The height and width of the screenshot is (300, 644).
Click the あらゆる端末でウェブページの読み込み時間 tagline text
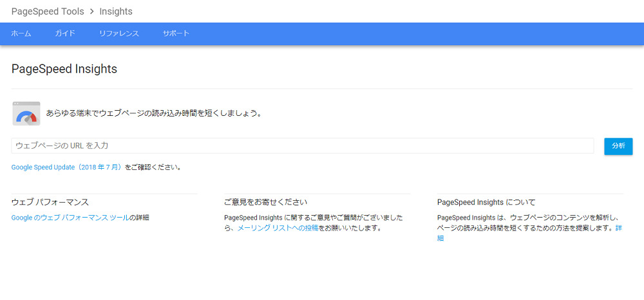point(154,113)
